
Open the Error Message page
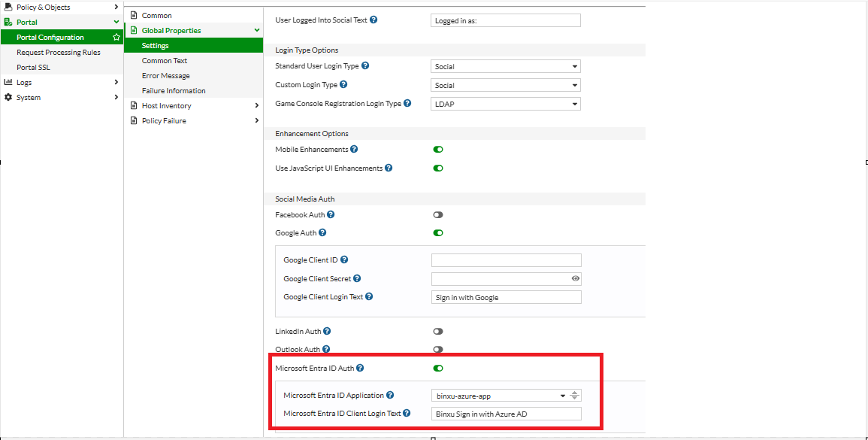(x=165, y=75)
